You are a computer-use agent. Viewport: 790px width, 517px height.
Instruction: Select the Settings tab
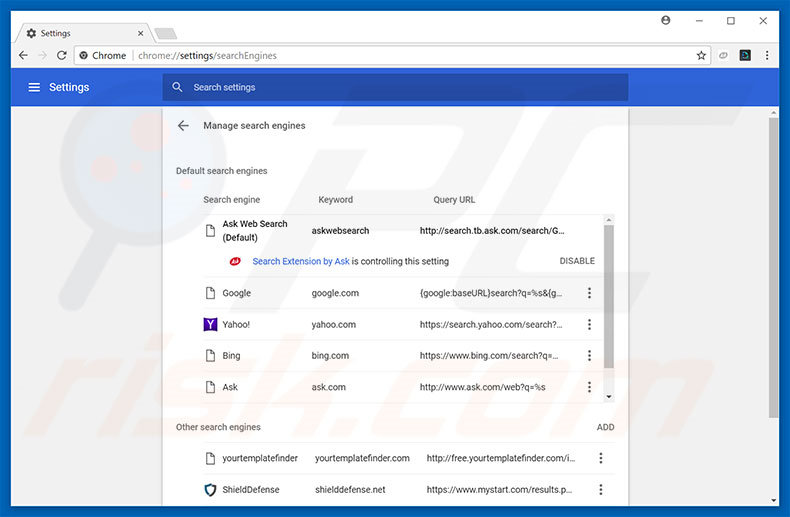point(83,33)
